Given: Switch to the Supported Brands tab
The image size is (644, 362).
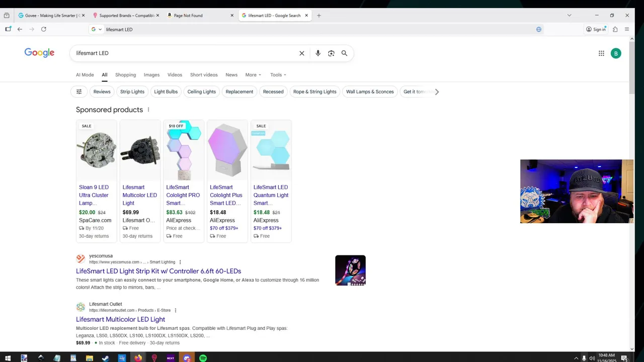Looking at the screenshot, I should coord(126,16).
